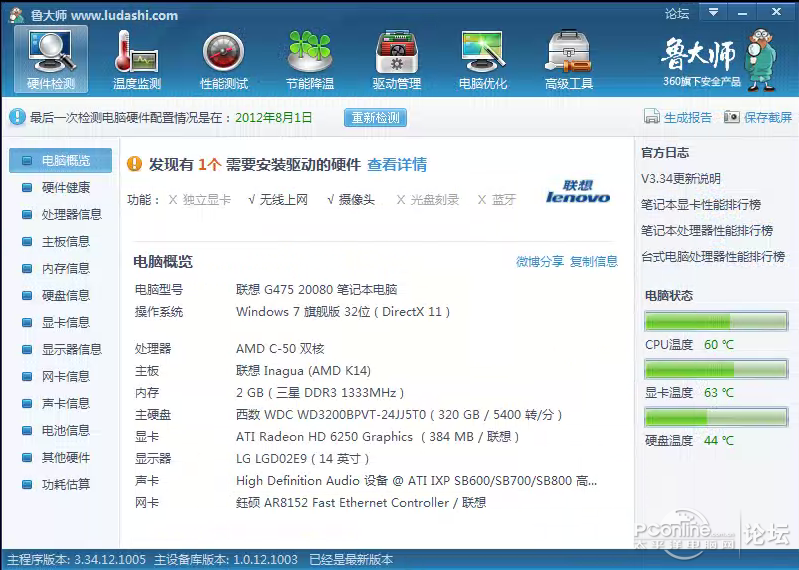Open 电脑优化 PC optimization
Viewport: 799px width, 570px height.
coord(483,60)
